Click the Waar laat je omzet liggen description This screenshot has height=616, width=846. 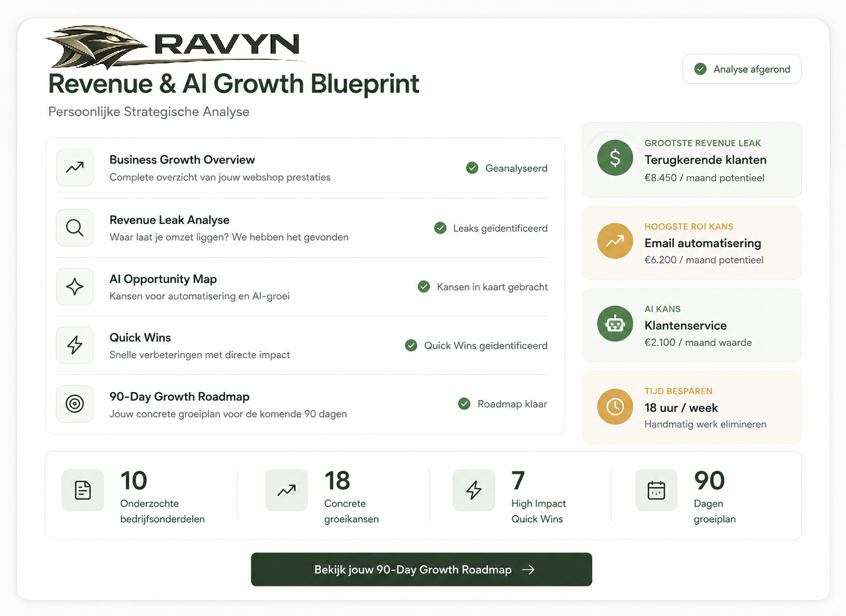point(229,237)
